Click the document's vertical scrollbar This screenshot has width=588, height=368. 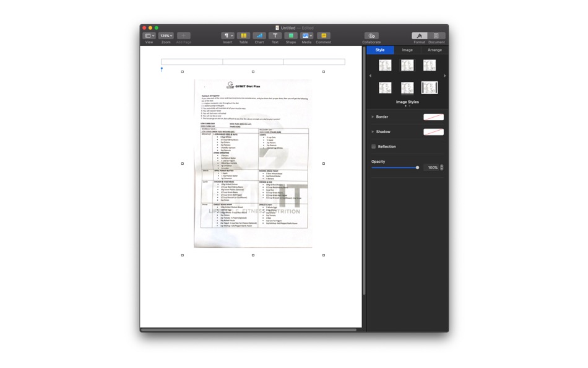(364, 171)
